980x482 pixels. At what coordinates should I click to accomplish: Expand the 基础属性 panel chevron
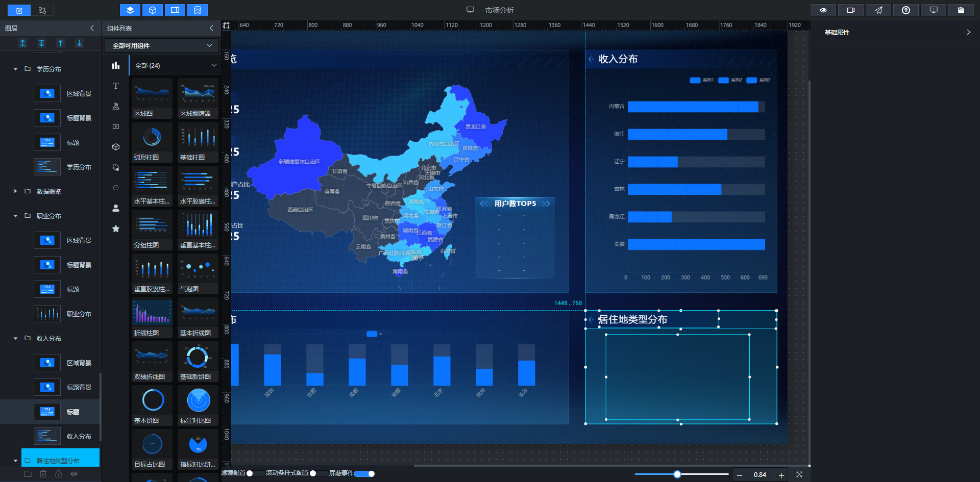968,32
